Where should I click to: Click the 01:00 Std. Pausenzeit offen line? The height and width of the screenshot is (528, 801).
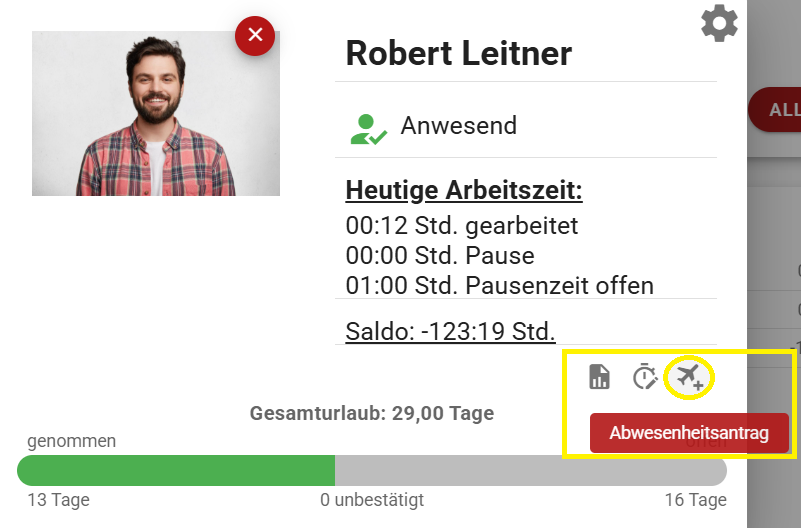coord(499,285)
